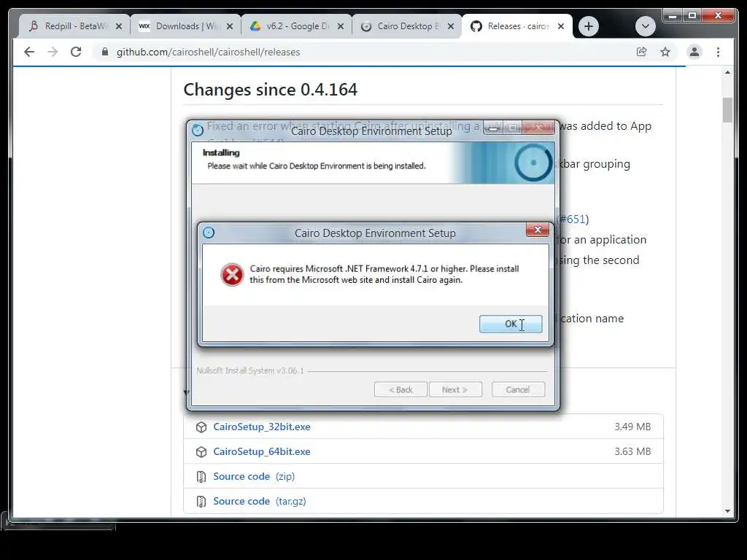The width and height of the screenshot is (747, 560).
Task: Click the package icon beside CairoSetup_32bit.exe
Action: coord(201,427)
